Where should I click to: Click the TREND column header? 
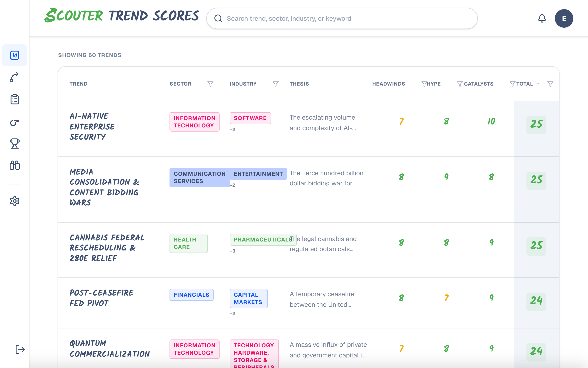[x=79, y=84]
